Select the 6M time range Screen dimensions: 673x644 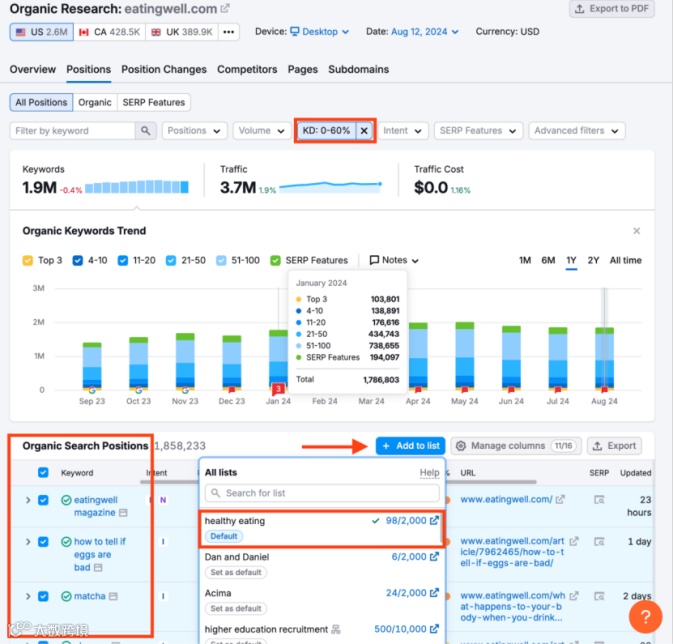click(x=548, y=260)
